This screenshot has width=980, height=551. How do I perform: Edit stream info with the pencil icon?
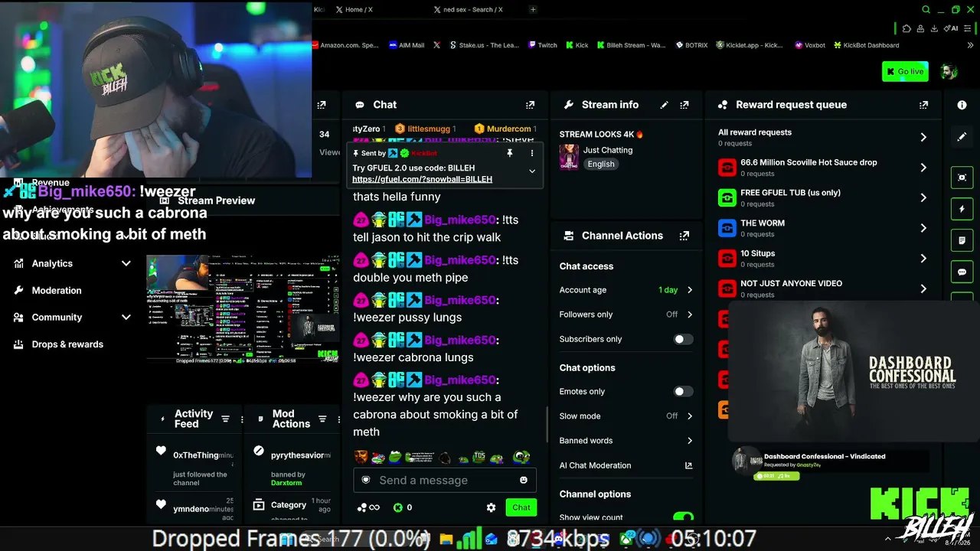(665, 105)
